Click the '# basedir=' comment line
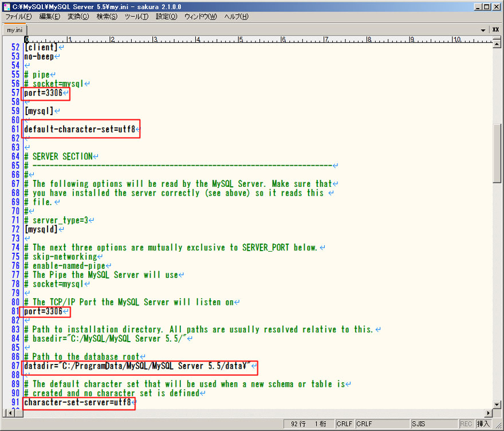The height and width of the screenshot is (431, 504). tap(106, 339)
